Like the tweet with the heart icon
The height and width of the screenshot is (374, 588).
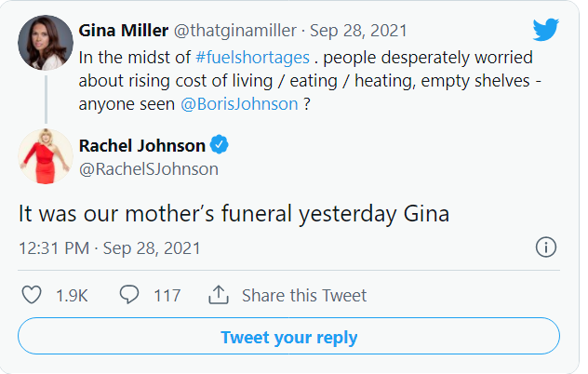pyautogui.click(x=32, y=296)
